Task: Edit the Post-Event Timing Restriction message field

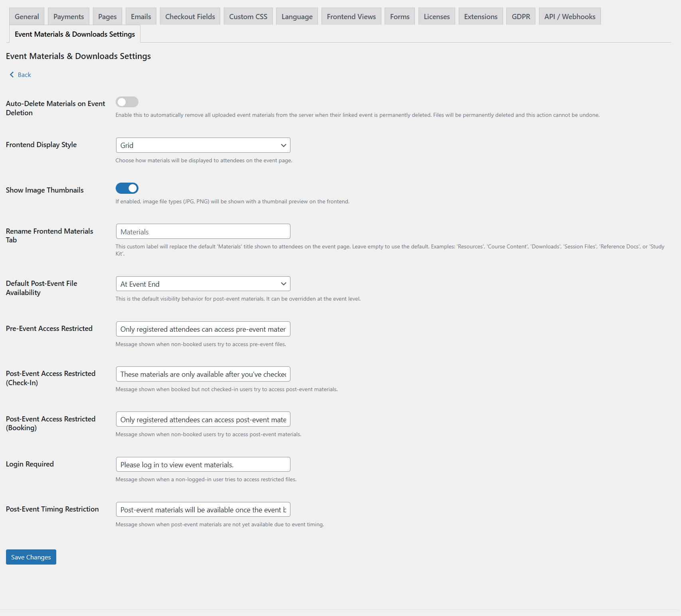Action: 203,510
